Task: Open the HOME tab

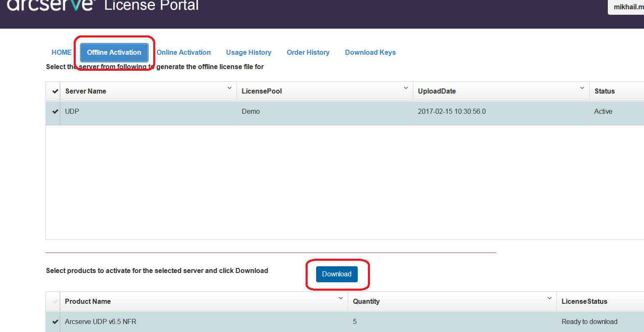Action: [x=61, y=52]
